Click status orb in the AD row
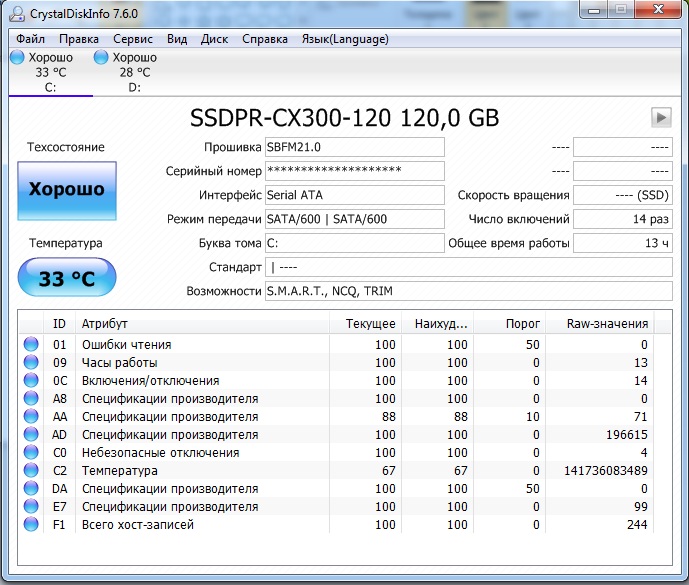Screen dimensions: 689x585 [x=31, y=434]
